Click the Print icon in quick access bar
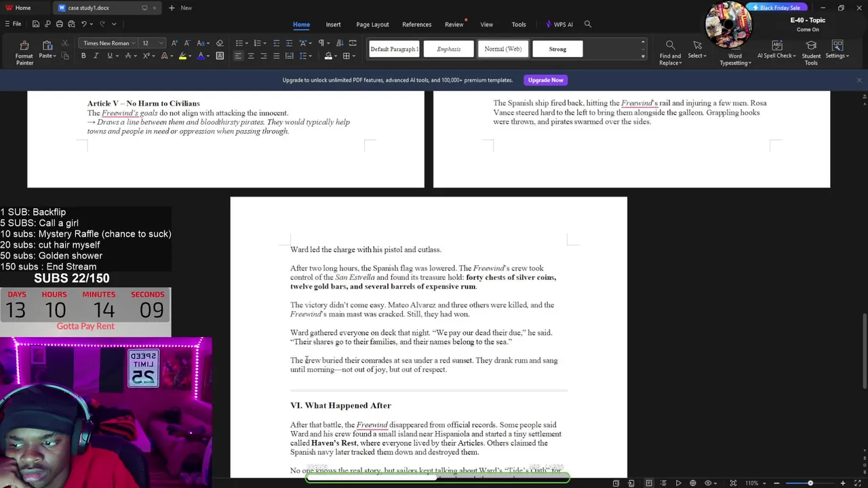The width and height of the screenshot is (868, 488). click(x=60, y=24)
